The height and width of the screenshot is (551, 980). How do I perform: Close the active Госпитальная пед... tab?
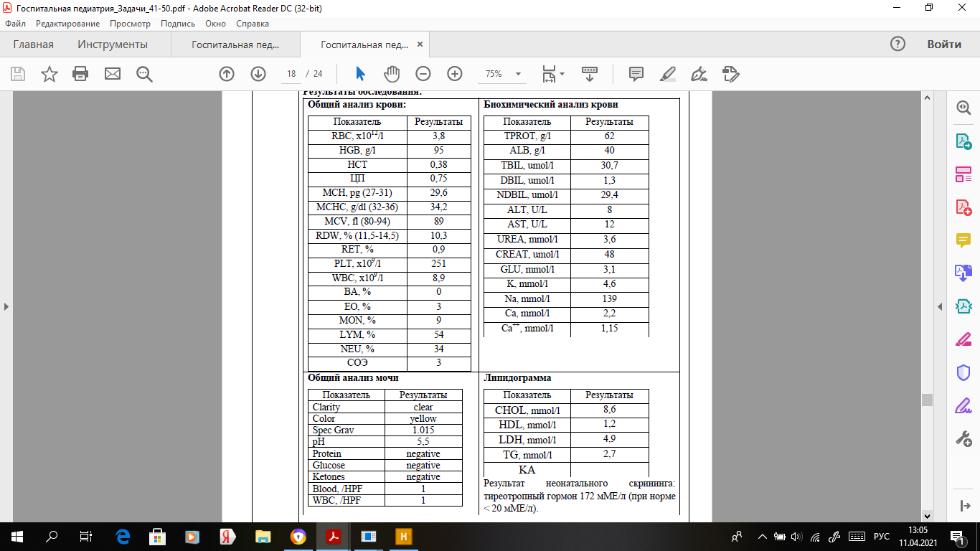pos(420,44)
